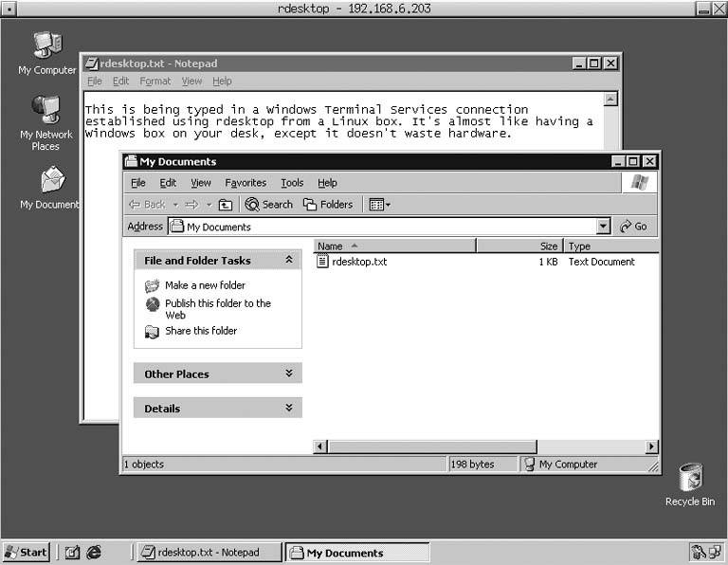Click Show Desktop quick launch icon

click(72, 553)
